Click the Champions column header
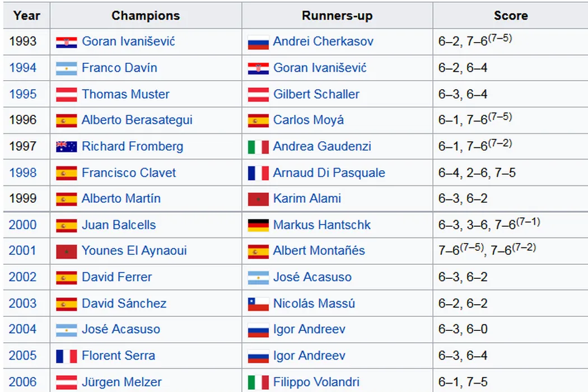 (x=146, y=16)
